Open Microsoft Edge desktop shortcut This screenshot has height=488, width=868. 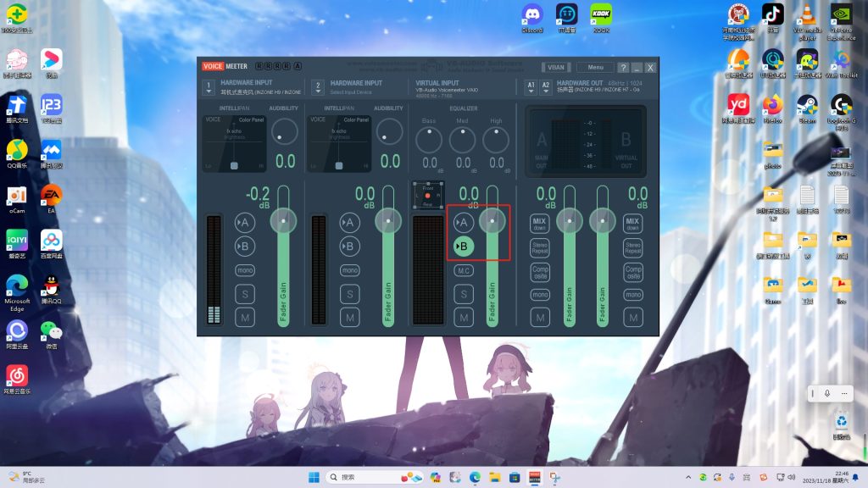[x=17, y=292]
